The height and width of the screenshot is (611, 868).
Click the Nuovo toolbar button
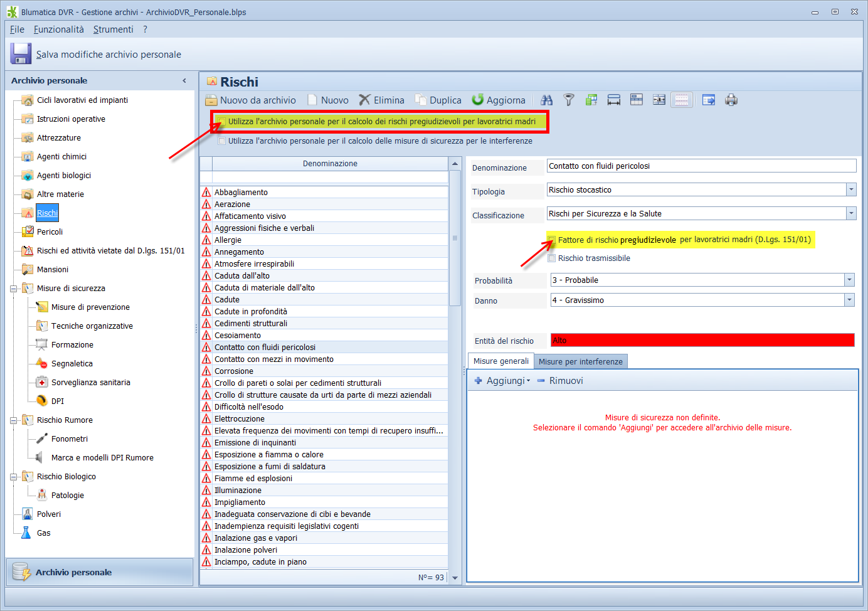[328, 100]
